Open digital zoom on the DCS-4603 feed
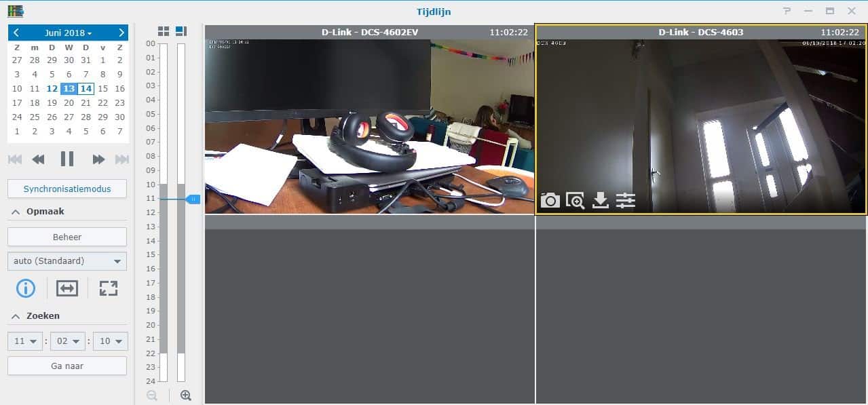868x405 pixels. (575, 200)
